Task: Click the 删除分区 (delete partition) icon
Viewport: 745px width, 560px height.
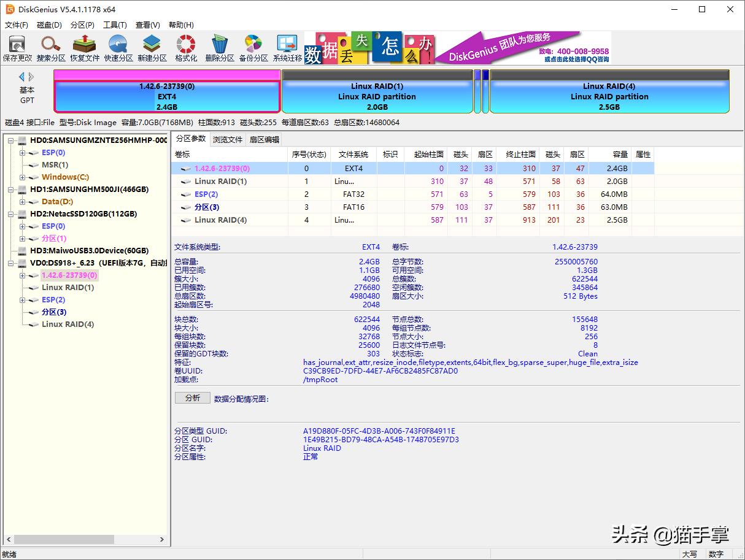Action: [219, 47]
